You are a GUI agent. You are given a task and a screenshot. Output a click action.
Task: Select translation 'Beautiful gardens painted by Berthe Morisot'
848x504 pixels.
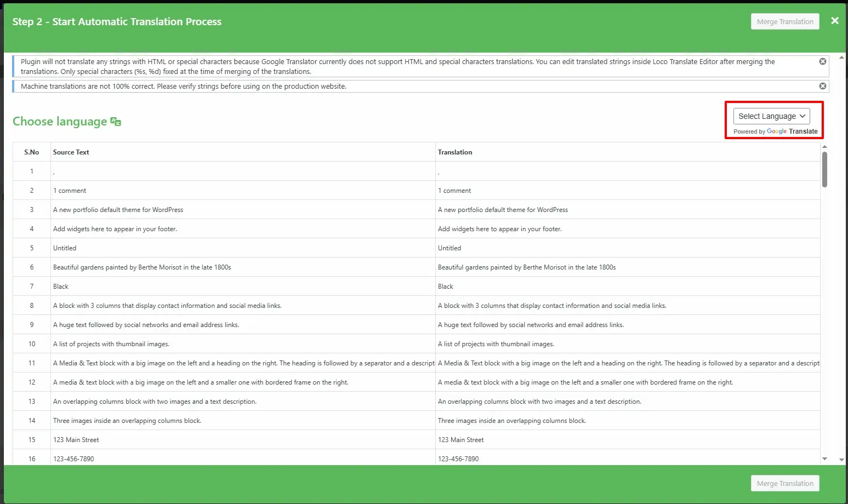[x=527, y=267]
